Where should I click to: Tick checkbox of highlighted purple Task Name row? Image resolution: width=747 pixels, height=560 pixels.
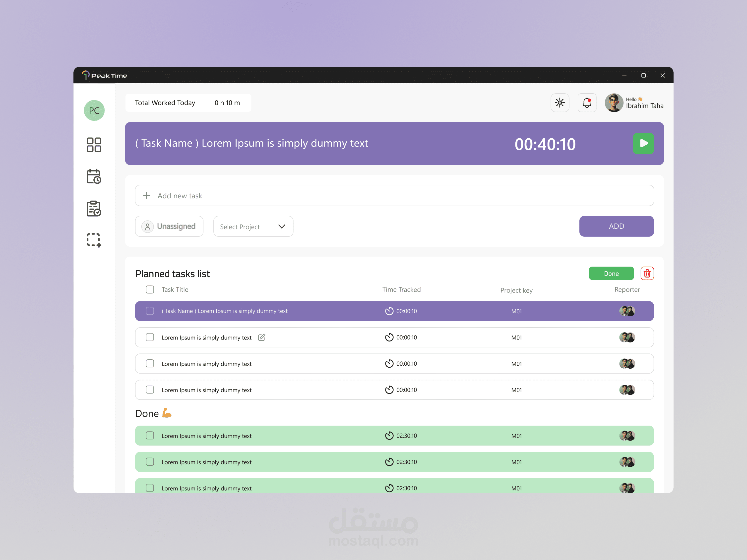[x=150, y=311]
